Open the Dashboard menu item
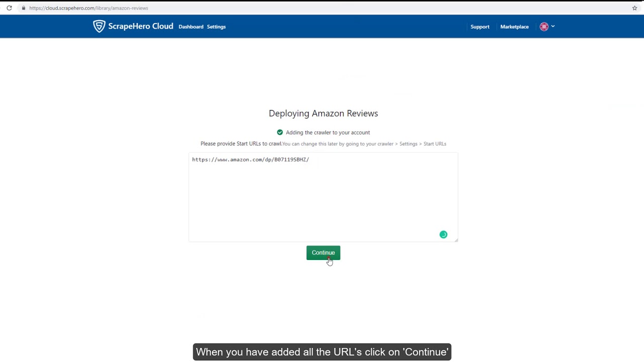Image resolution: width=644 pixels, height=362 pixels. pos(191,27)
